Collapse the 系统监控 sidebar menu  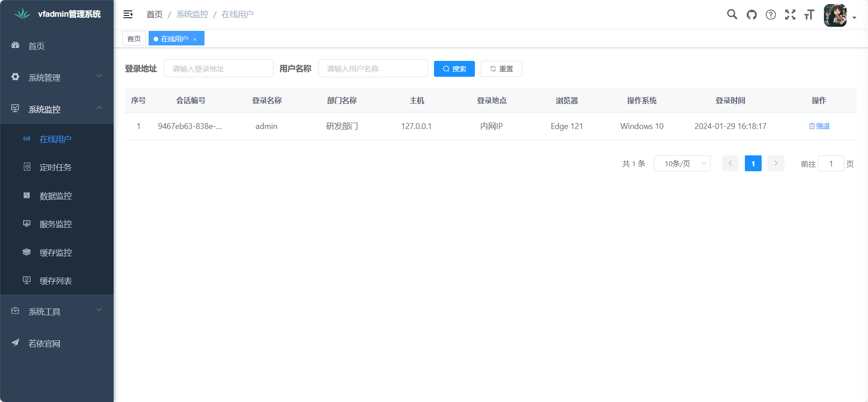(57, 109)
